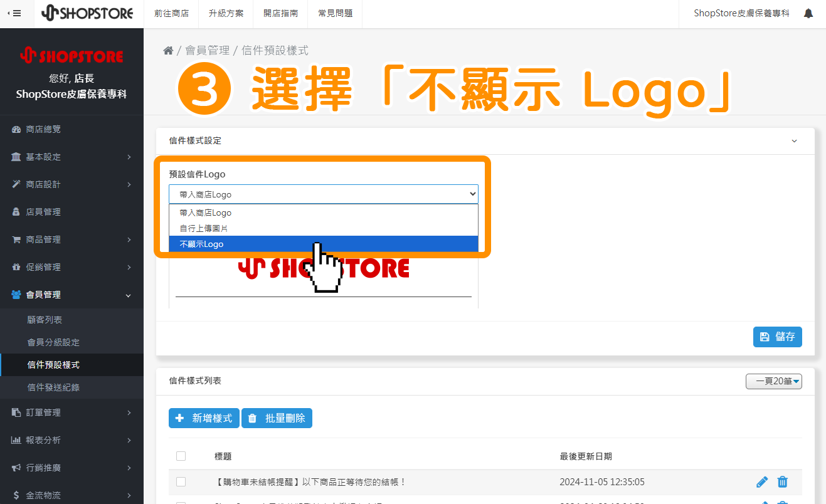The height and width of the screenshot is (504, 826).
Task: Open 常見問題 from the top navigation
Action: coord(334,13)
